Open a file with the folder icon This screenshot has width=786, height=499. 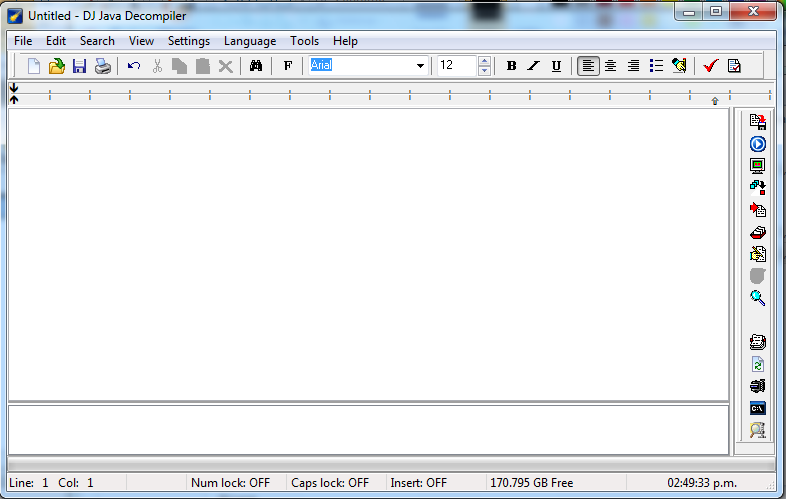click(57, 66)
